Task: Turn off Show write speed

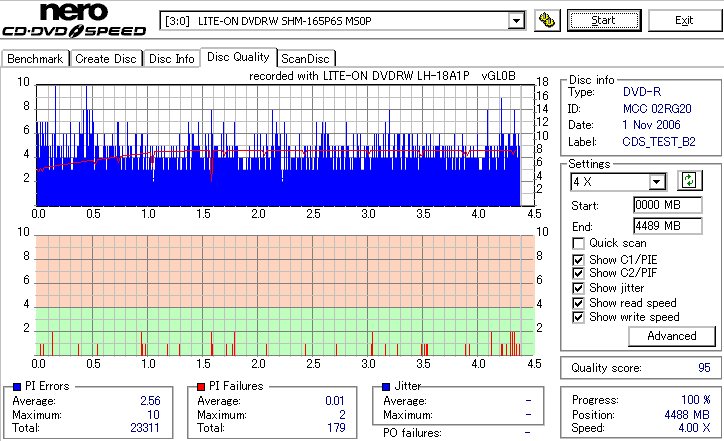Action: click(578, 317)
